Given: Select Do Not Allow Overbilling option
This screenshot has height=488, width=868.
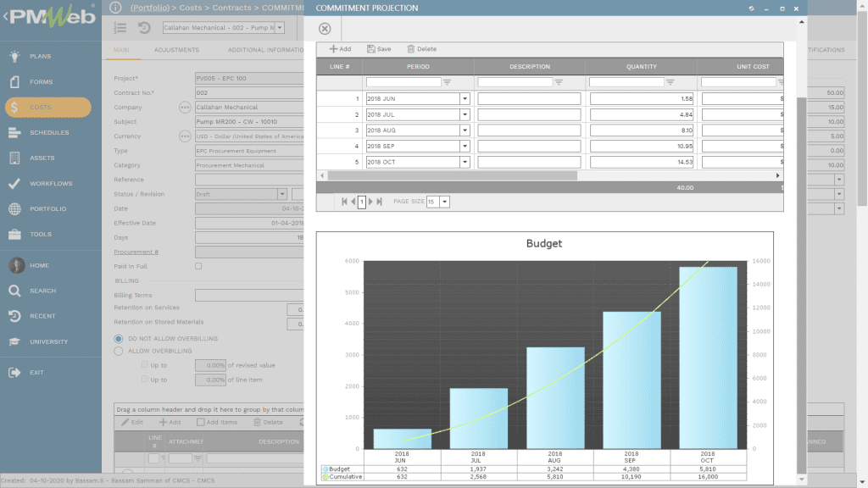Looking at the screenshot, I should coord(119,339).
